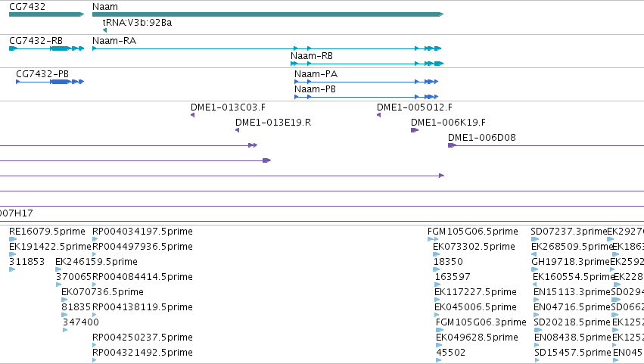Click the DME1-013C03.F marker arrow

[193, 115]
